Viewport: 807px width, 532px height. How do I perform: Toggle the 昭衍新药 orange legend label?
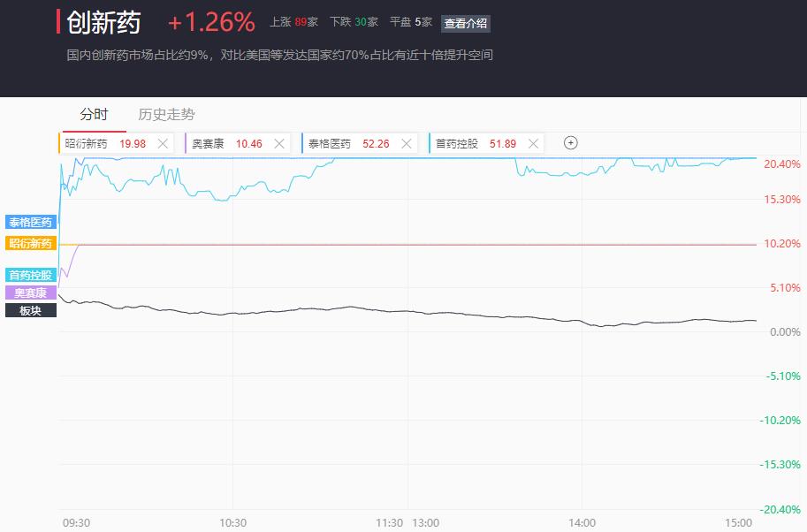click(31, 243)
